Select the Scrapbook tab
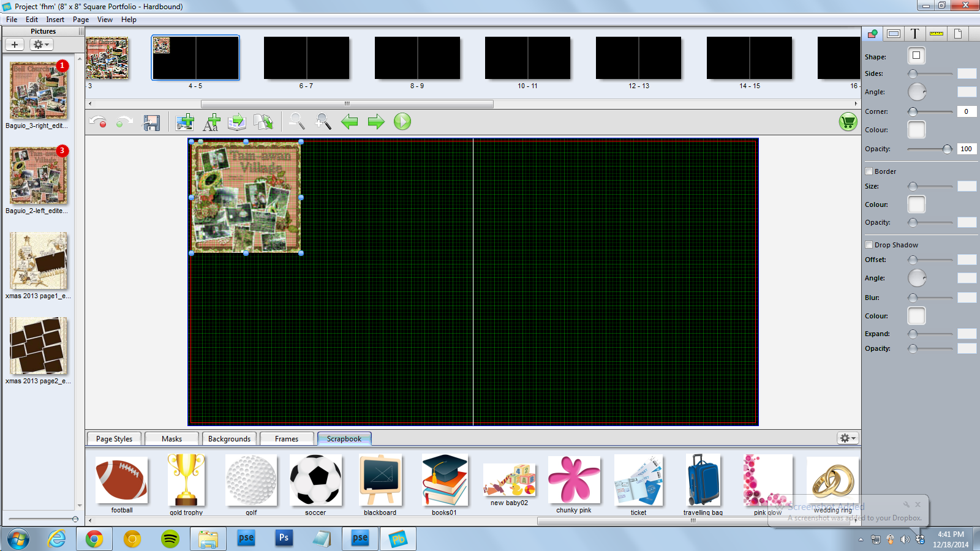Viewport: 980px width, 551px height. click(x=344, y=439)
